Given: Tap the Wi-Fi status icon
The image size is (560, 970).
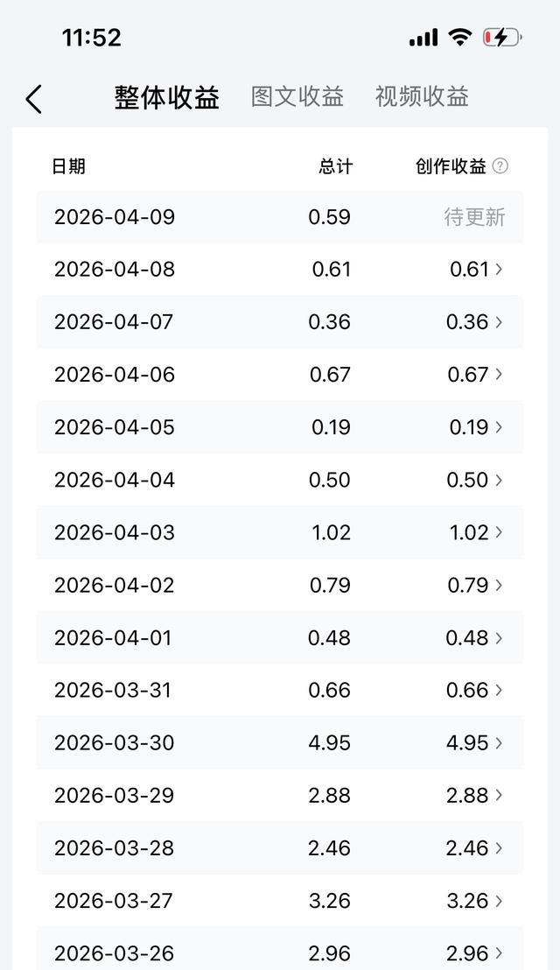Looking at the screenshot, I should click(x=458, y=38).
